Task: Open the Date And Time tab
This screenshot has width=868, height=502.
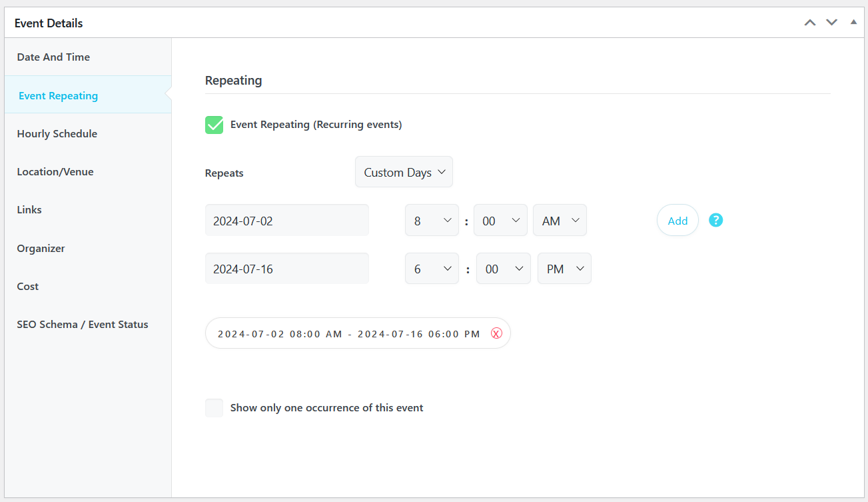Action: 88,57
